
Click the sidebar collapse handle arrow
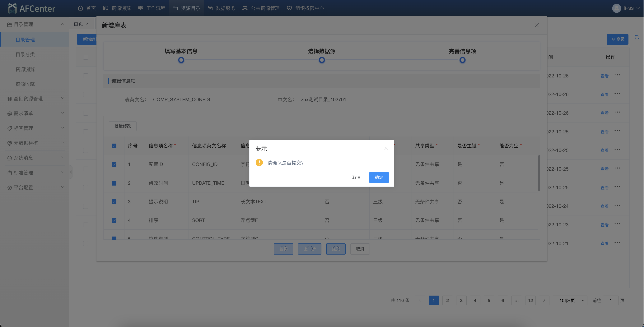71,172
